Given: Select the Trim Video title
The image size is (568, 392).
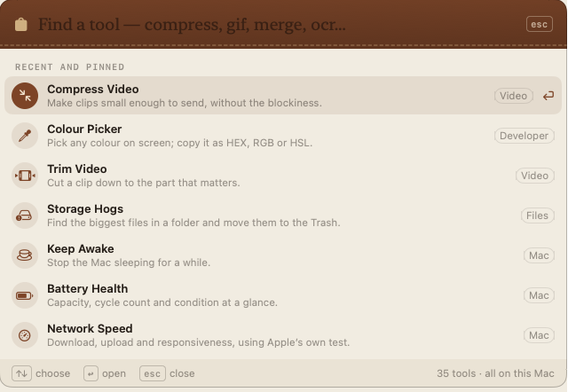Looking at the screenshot, I should [77, 169].
